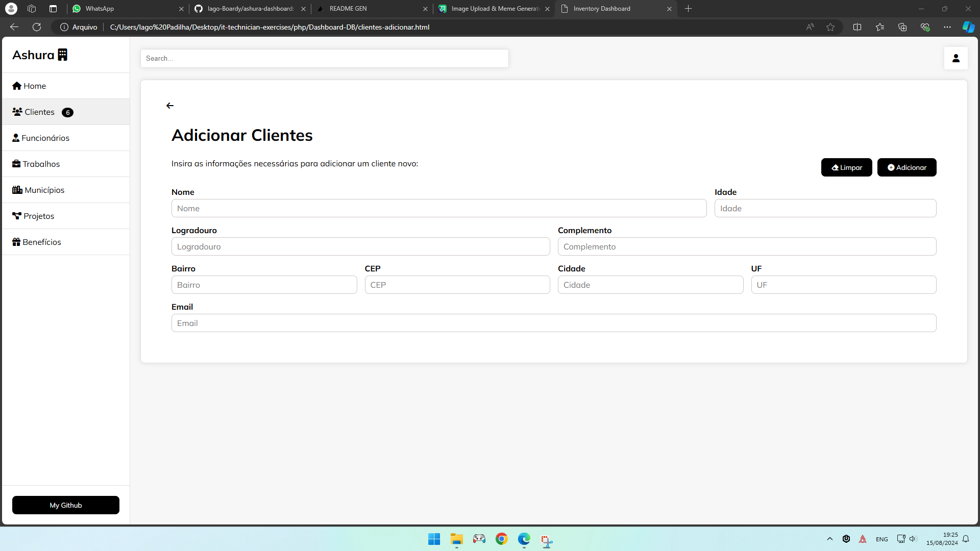Click the Funcionários person icon
This screenshot has height=551, width=980.
(x=16, y=138)
